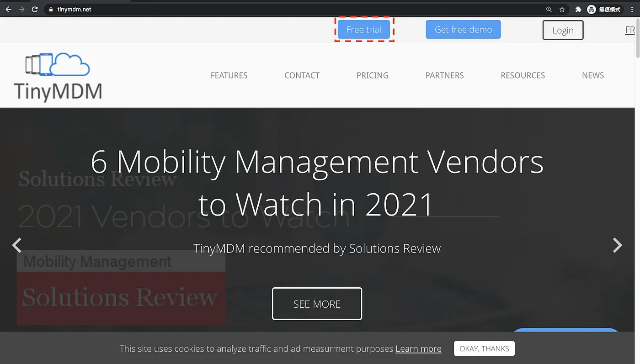Open the Extensions puzzle icon
The image size is (640, 364).
pyautogui.click(x=578, y=9)
